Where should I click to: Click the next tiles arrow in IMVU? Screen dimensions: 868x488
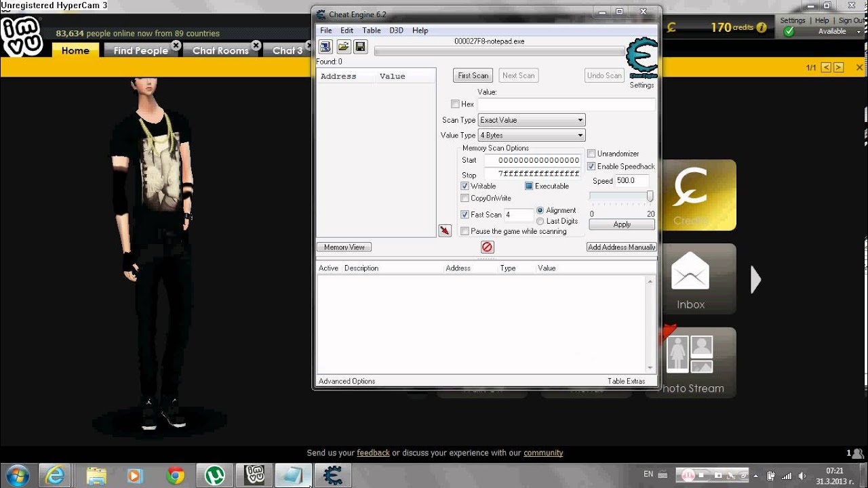(756, 280)
